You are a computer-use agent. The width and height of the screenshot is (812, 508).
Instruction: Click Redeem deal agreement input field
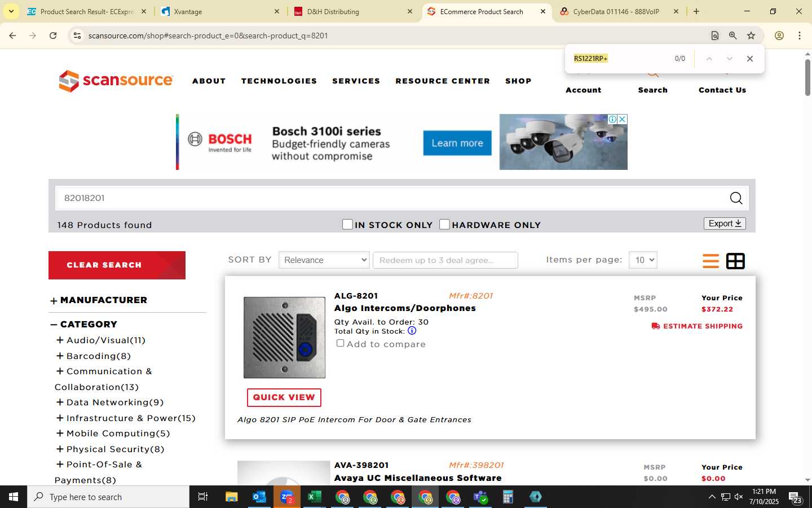[445, 260]
